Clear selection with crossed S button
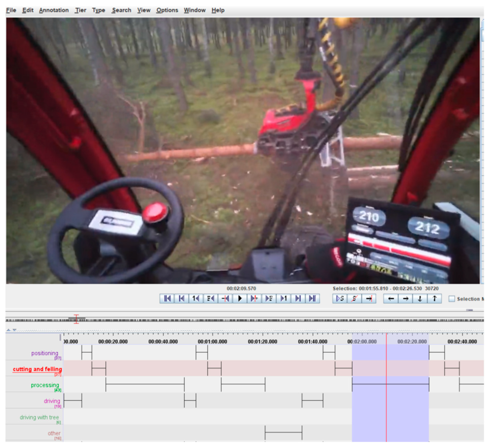Image resolution: width=489 pixels, height=448 pixels. (x=354, y=299)
